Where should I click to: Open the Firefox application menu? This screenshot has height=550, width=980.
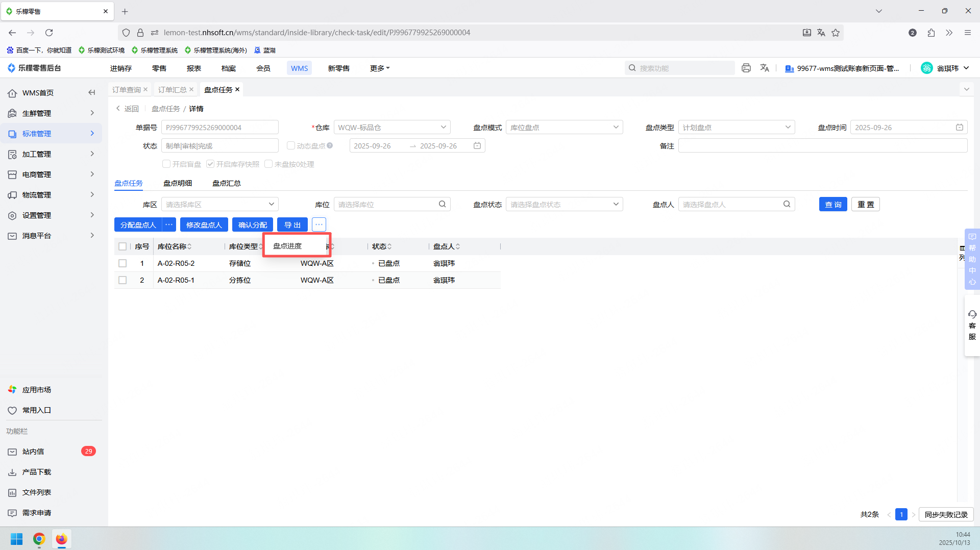(x=968, y=33)
